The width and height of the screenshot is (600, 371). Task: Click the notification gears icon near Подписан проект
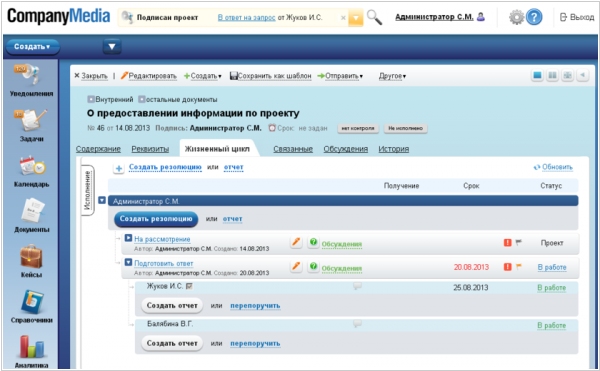click(127, 17)
